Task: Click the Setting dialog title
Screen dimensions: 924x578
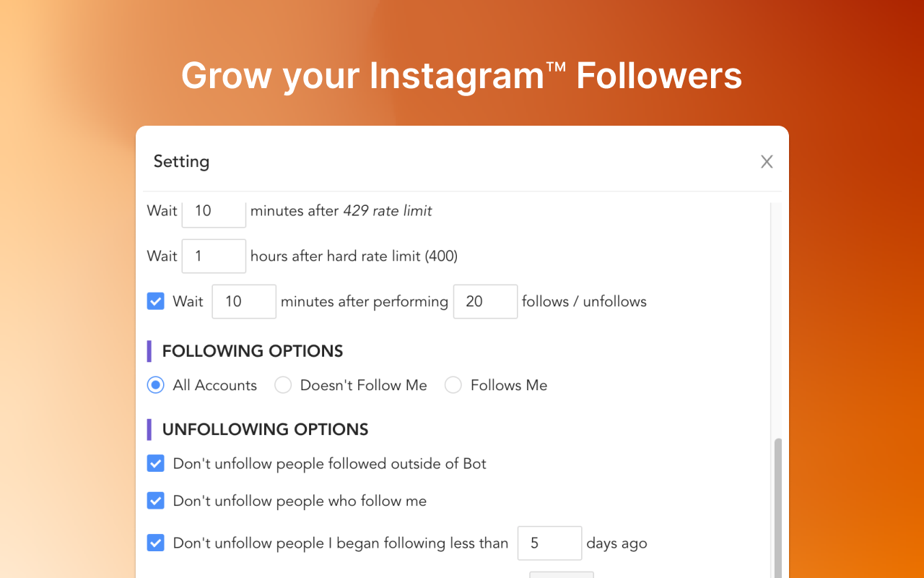Action: coord(181,161)
